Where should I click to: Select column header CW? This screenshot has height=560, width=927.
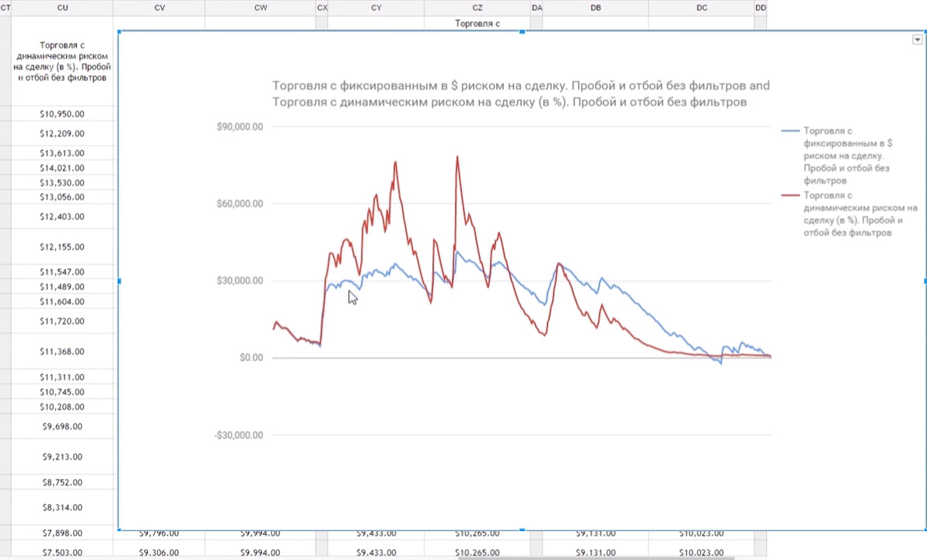[x=260, y=8]
